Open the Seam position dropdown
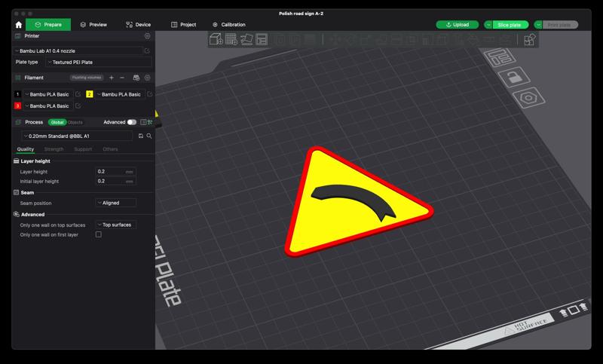The height and width of the screenshot is (364, 603). click(116, 203)
